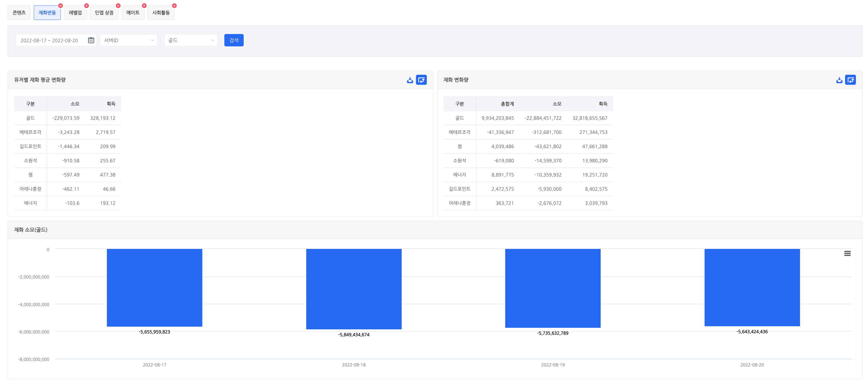This screenshot has width=868, height=385.
Task: Select the 328,193.12 cell
Action: [x=103, y=118]
